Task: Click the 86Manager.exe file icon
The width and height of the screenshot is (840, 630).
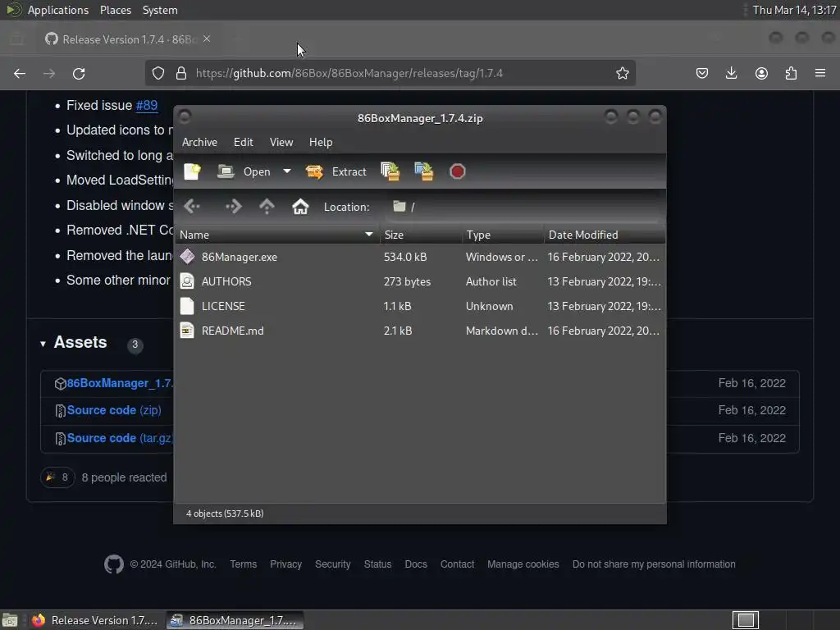Action: tap(187, 257)
